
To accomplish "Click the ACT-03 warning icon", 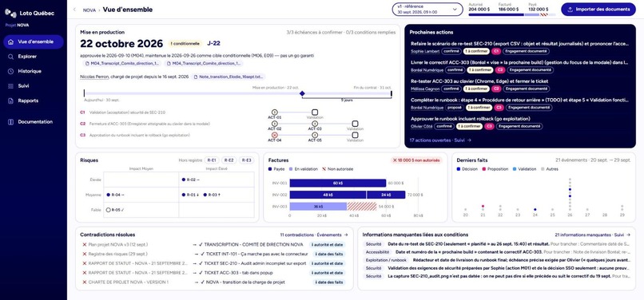I will pos(315,124).
